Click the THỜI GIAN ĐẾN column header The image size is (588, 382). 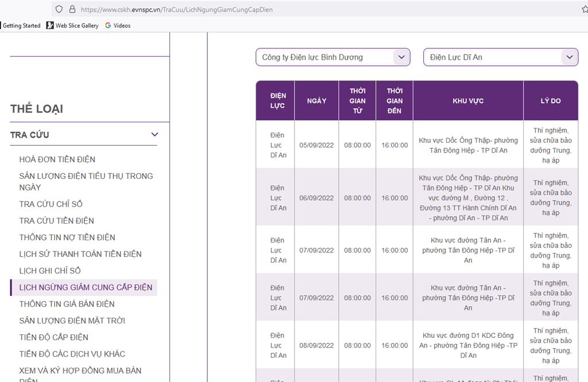[x=394, y=101]
